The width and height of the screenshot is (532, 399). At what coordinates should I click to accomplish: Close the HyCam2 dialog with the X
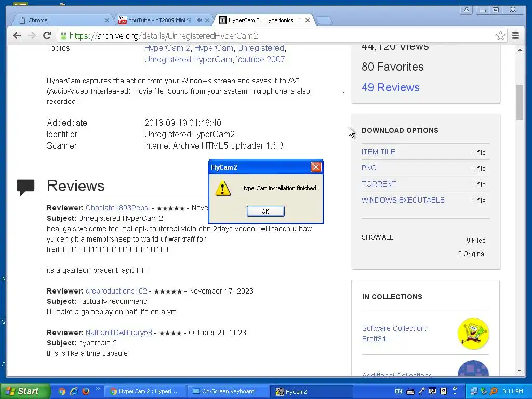[x=316, y=167]
